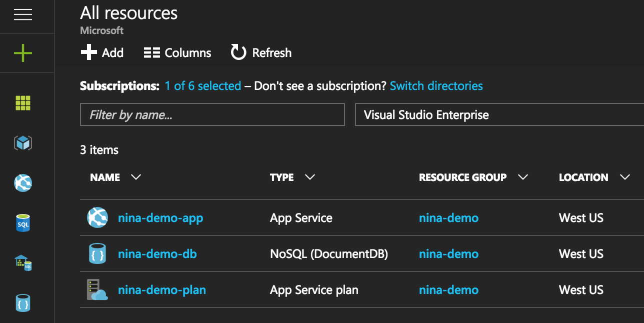Focus the Filter by name field
The height and width of the screenshot is (323, 644).
pos(212,115)
